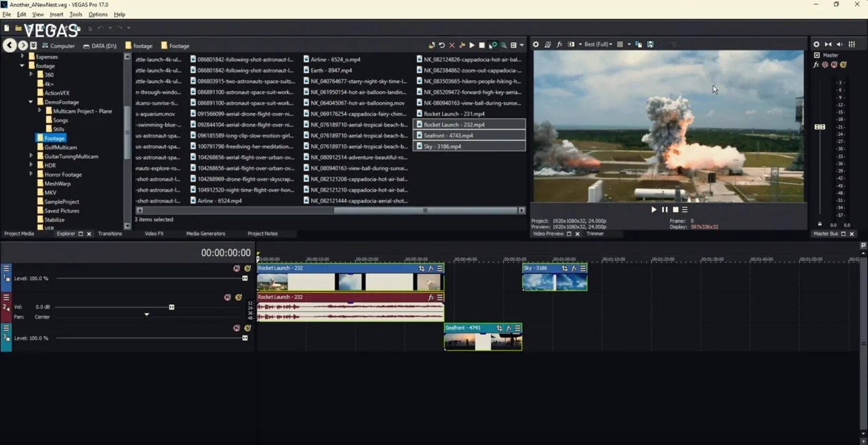868x445 pixels.
Task: Toggle Split Screen View in preview
Action: point(571,45)
